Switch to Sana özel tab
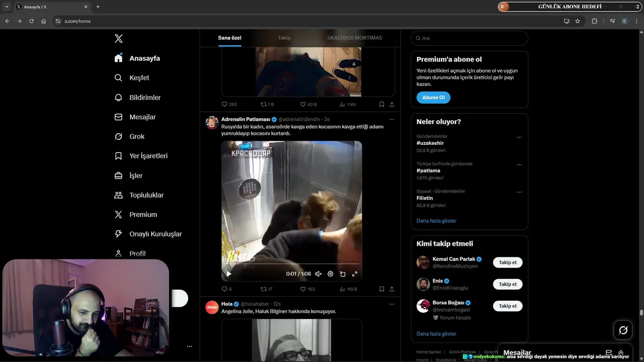This screenshot has width=644, height=362. [x=229, y=38]
